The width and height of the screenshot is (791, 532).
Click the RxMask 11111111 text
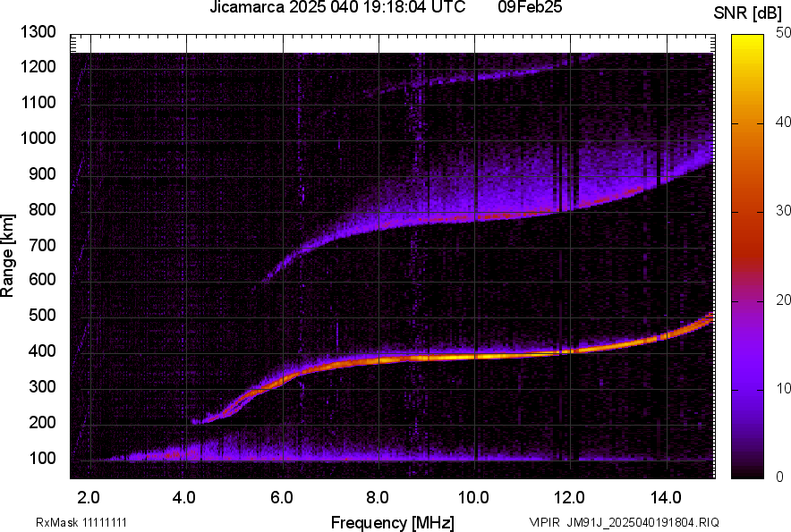tap(81, 522)
